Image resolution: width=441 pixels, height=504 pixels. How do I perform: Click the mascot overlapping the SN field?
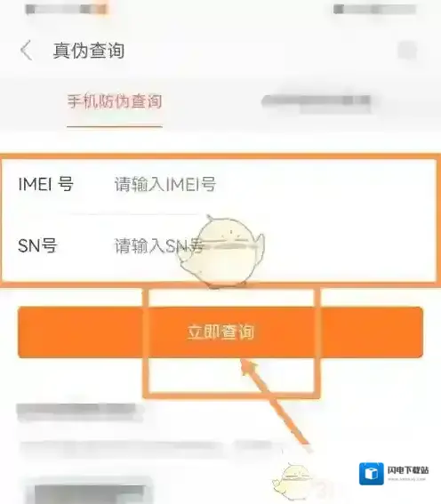click(x=221, y=252)
